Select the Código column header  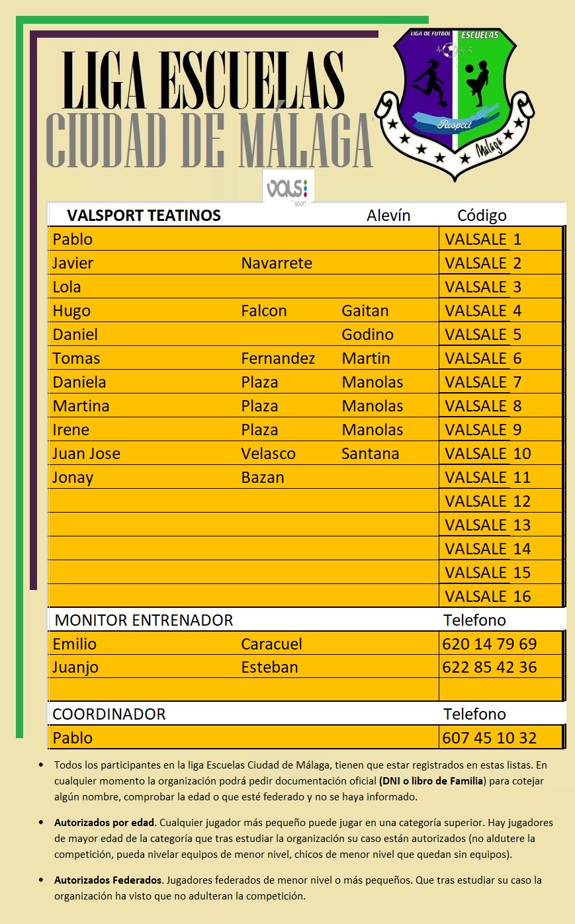(482, 216)
